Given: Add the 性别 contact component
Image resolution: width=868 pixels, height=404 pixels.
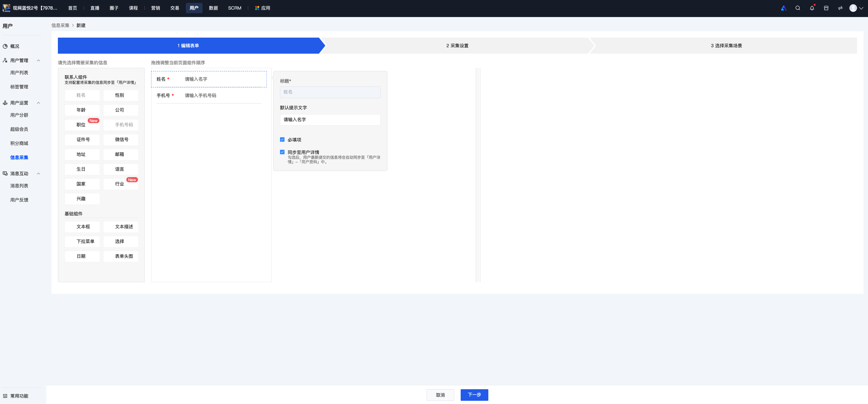Looking at the screenshot, I should pyautogui.click(x=121, y=95).
